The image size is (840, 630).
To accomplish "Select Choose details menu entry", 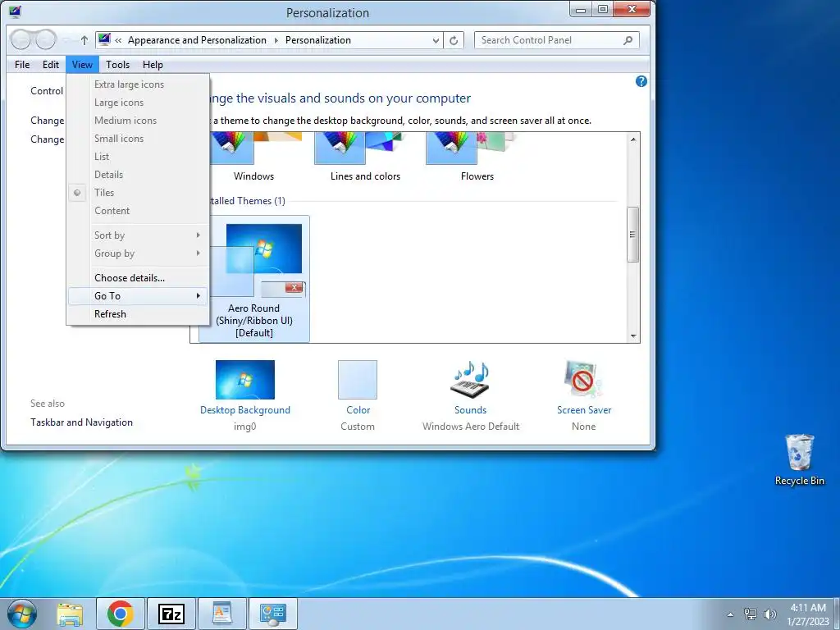I will pyautogui.click(x=138, y=278).
